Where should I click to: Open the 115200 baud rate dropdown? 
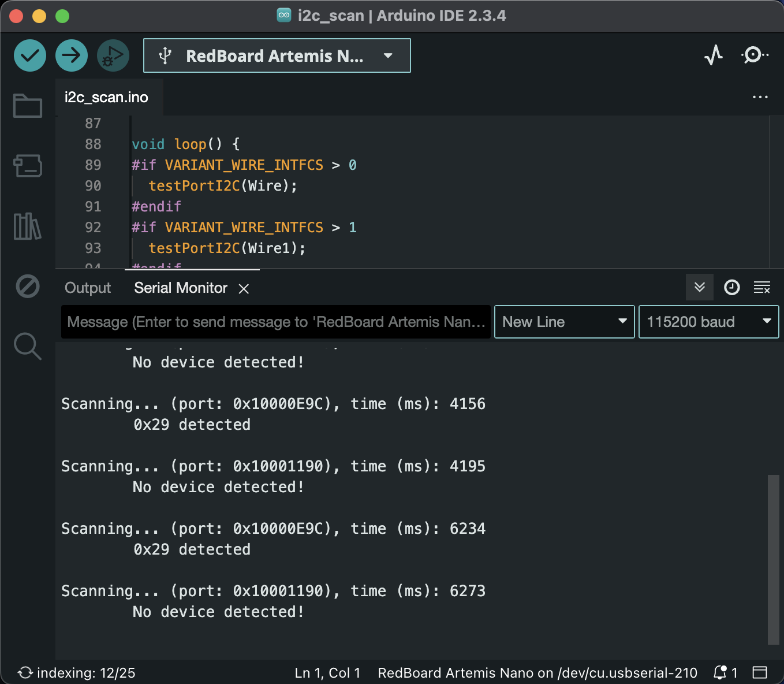(x=709, y=322)
